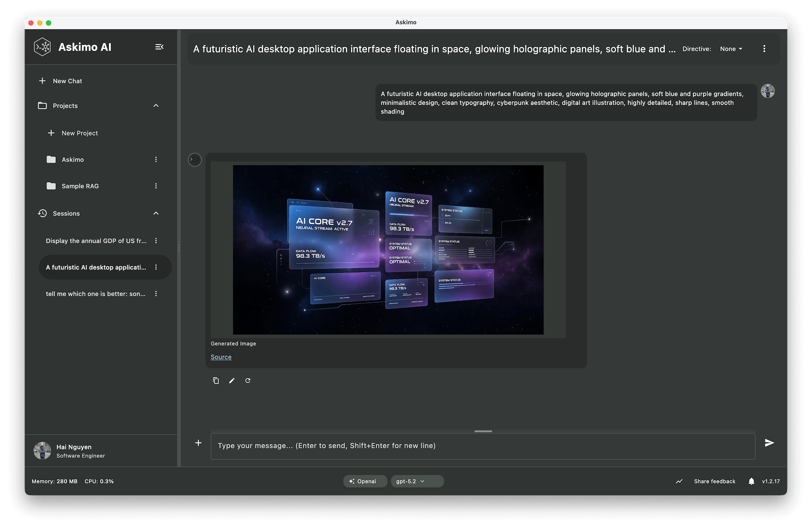
Task: Collapse the Sessions section chevron
Action: point(156,213)
